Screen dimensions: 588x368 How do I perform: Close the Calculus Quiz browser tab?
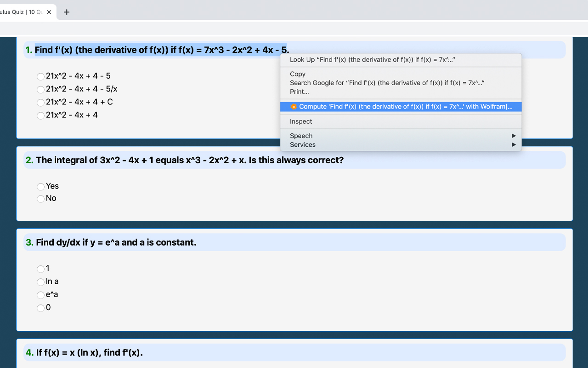click(49, 12)
